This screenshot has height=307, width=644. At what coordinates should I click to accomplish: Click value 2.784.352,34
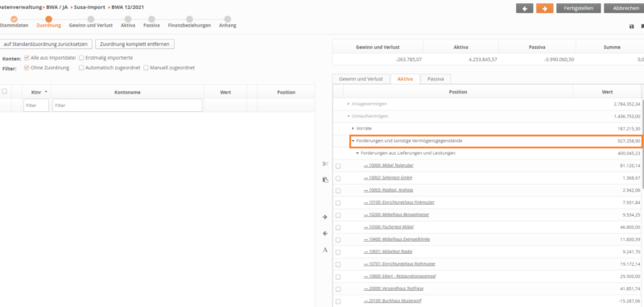click(x=627, y=104)
